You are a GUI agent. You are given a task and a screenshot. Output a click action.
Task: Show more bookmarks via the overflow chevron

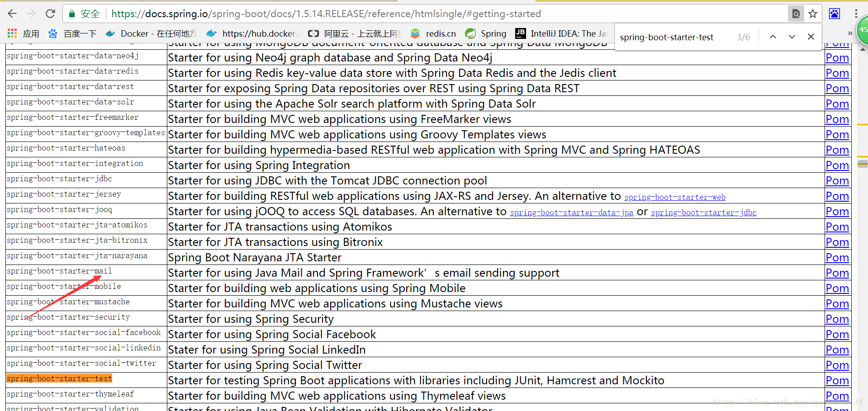[x=850, y=33]
